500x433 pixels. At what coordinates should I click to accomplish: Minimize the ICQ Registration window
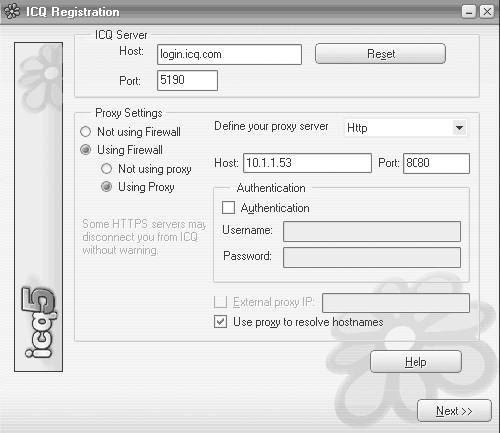(469, 12)
